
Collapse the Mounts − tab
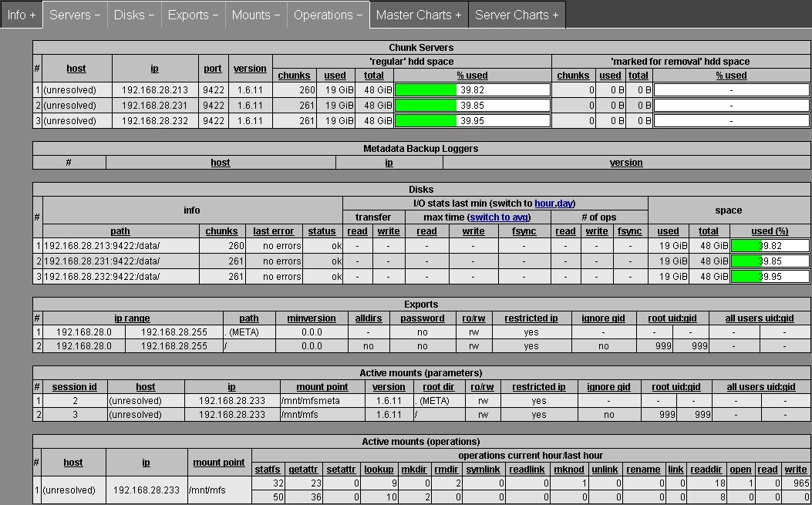(256, 15)
